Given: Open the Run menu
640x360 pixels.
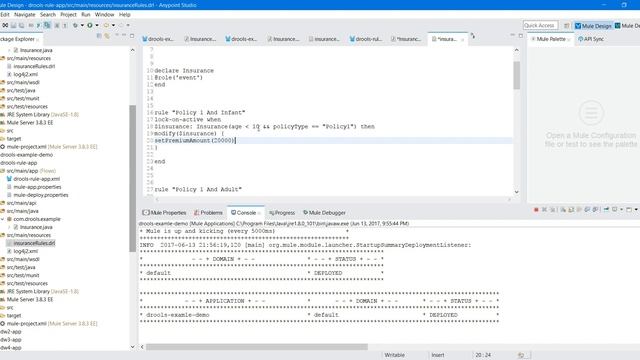Looking at the screenshot, I should [86, 14].
